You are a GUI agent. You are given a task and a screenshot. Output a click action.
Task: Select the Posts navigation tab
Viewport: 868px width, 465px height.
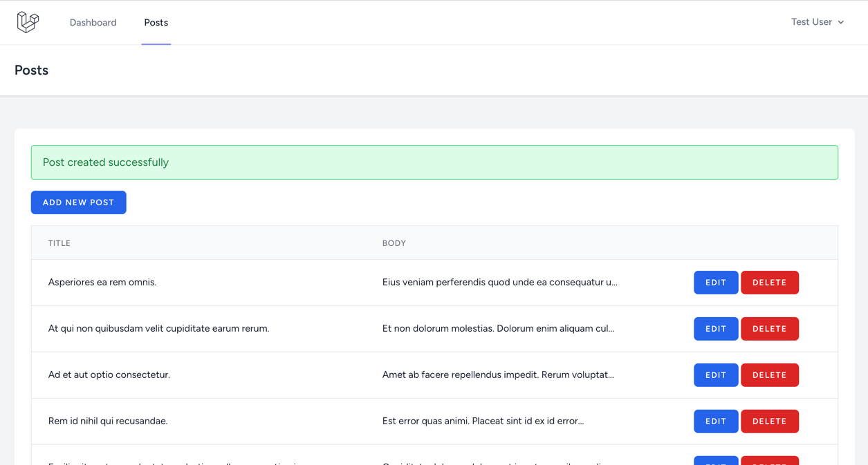[x=156, y=23]
